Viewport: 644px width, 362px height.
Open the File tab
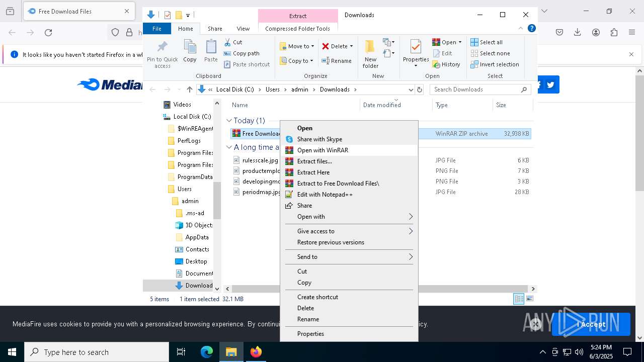pyautogui.click(x=157, y=29)
